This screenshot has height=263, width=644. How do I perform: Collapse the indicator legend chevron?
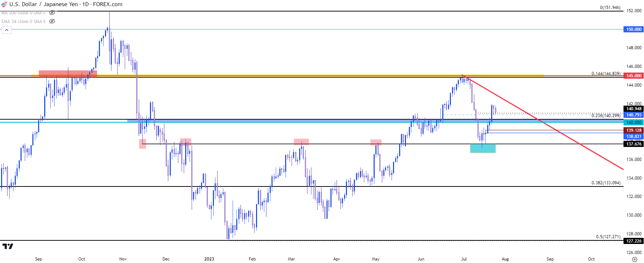[6, 30]
